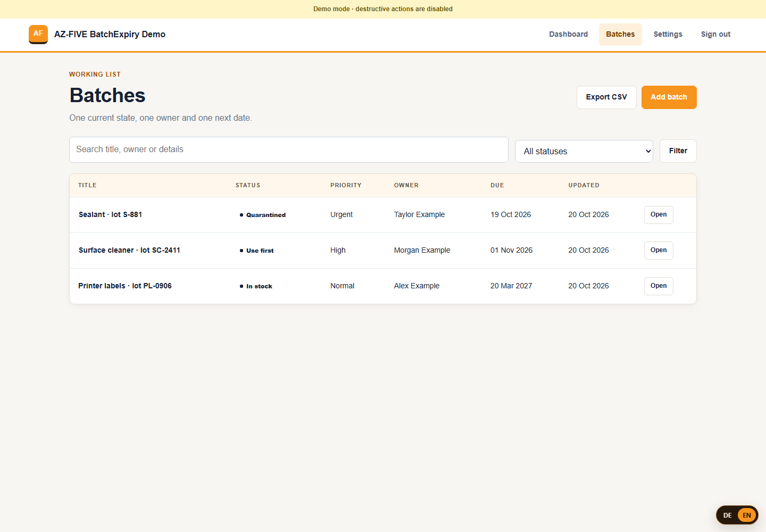This screenshot has height=532, width=766.
Task: Click the demo mode banner text
Action: tap(383, 9)
